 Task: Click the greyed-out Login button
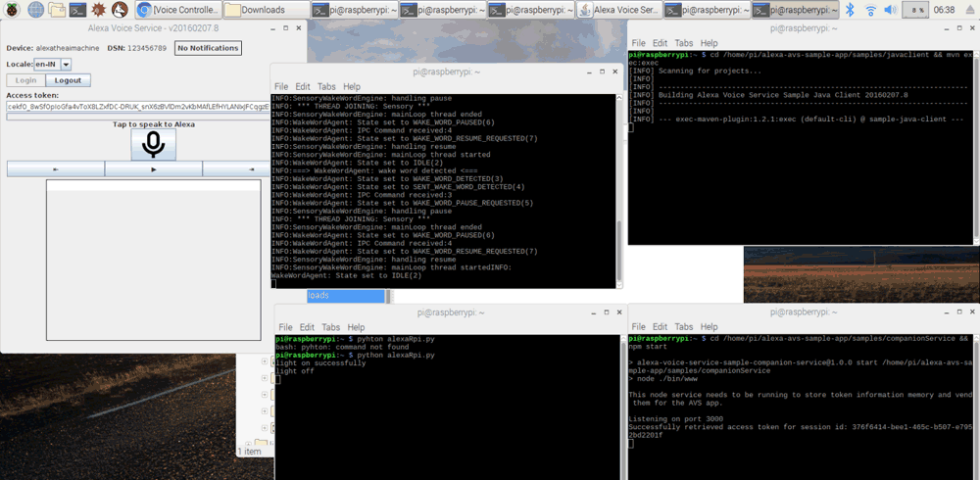[25, 80]
